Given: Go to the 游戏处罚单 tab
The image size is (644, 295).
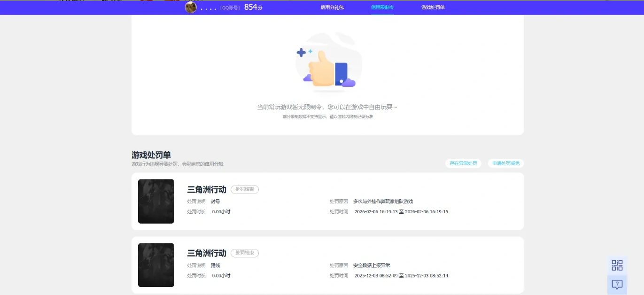Looking at the screenshot, I should click(433, 8).
